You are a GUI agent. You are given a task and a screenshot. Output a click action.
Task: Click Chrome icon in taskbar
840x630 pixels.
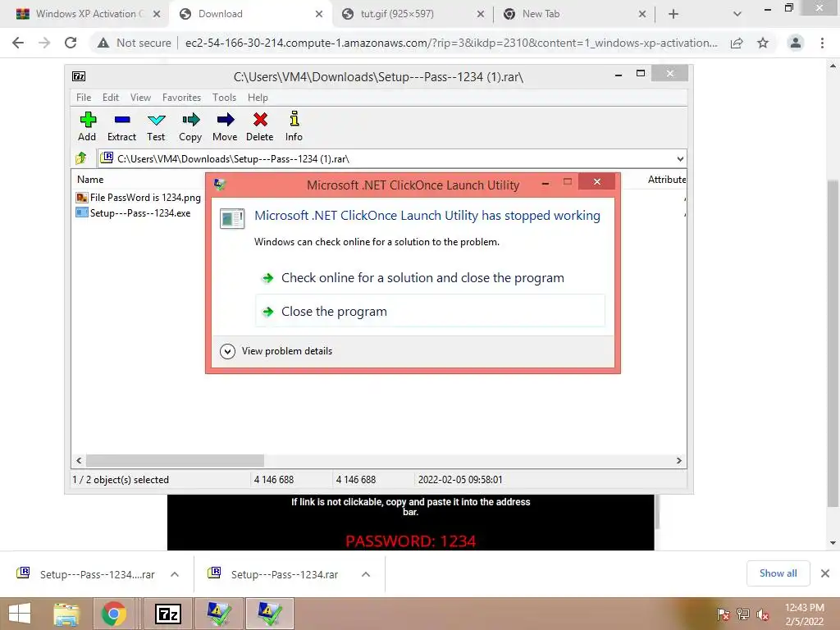pyautogui.click(x=113, y=614)
